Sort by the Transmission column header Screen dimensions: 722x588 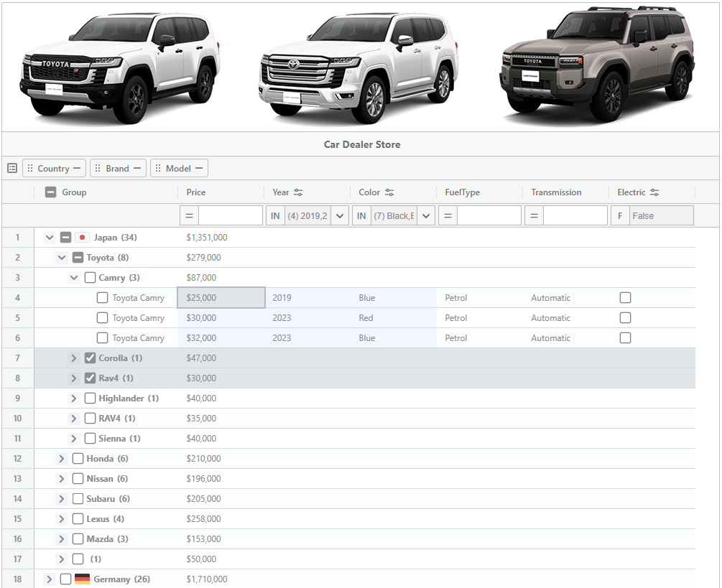(556, 192)
